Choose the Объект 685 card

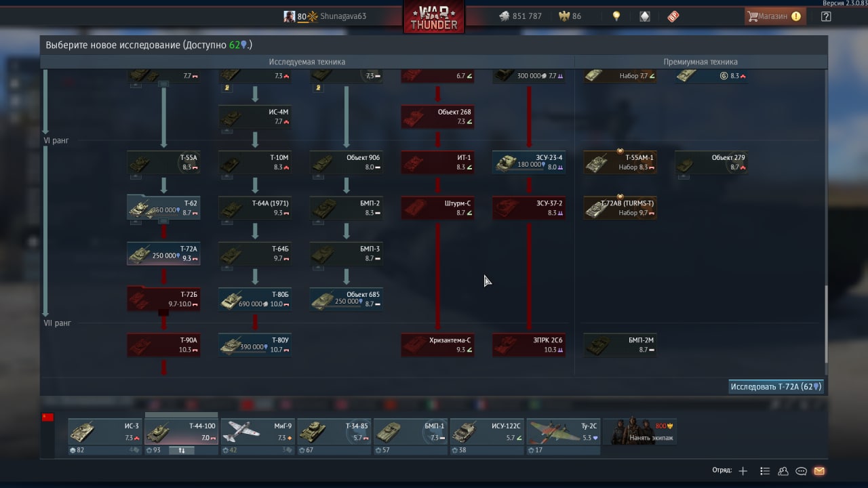[347, 300]
